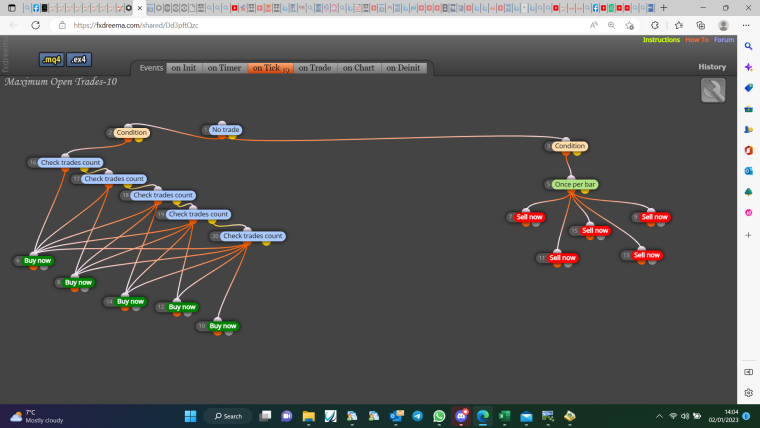This screenshot has height=428, width=760.
Task: Select Check trades count block 20
Action: (x=253, y=236)
